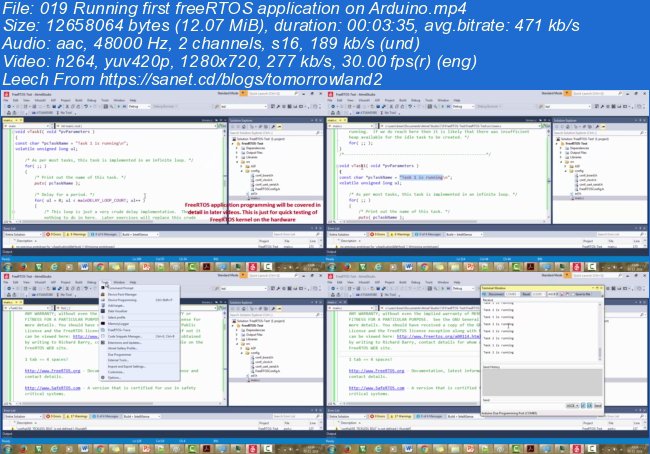The height and width of the screenshot is (454, 650).
Task: In the Terminal Window frame, click the Send text field
Action: [523, 405]
